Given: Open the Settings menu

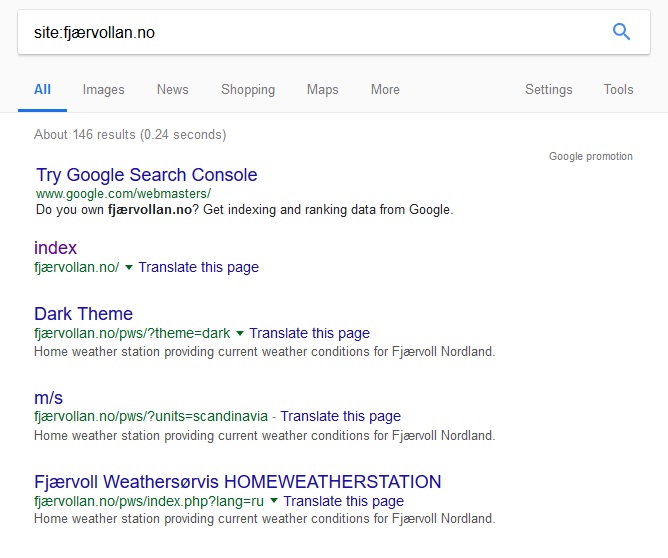Looking at the screenshot, I should 549,89.
